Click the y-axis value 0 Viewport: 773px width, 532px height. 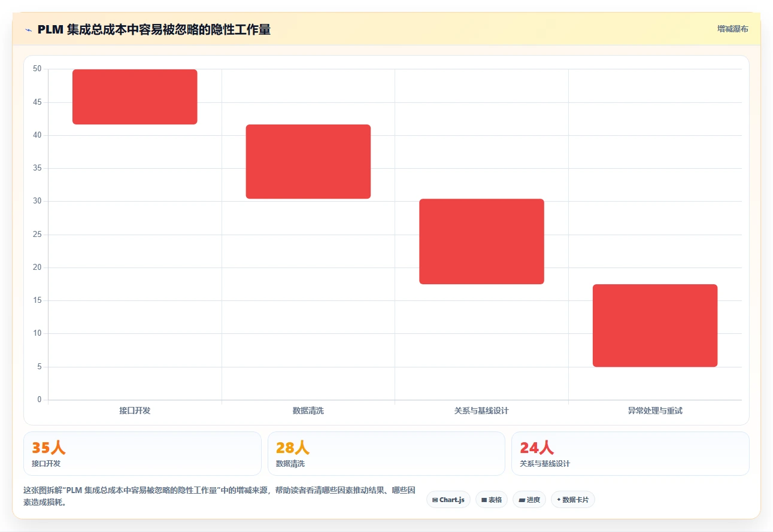(x=40, y=399)
